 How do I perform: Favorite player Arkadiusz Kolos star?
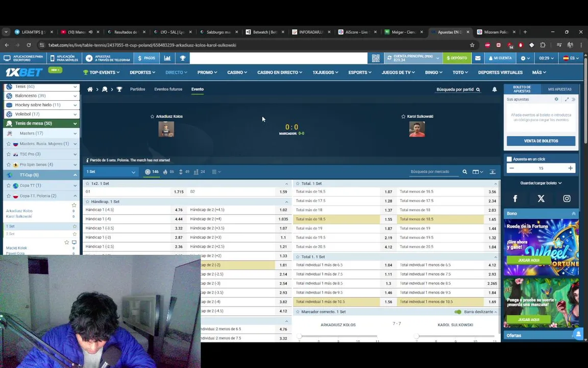coord(152,117)
